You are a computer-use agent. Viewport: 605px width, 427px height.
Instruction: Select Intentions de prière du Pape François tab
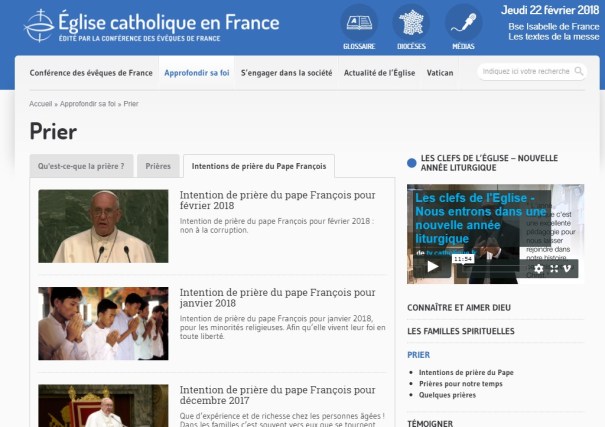click(259, 166)
